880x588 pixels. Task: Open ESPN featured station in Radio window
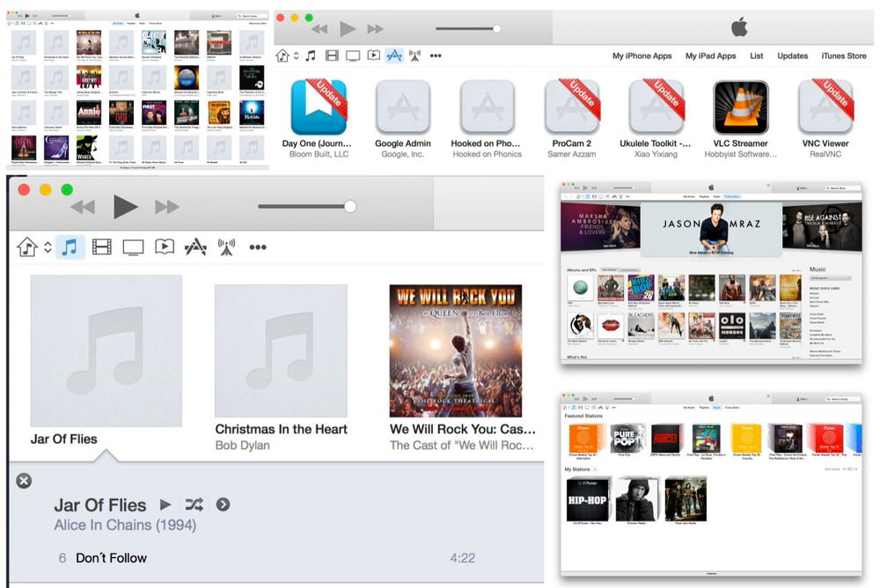665,438
